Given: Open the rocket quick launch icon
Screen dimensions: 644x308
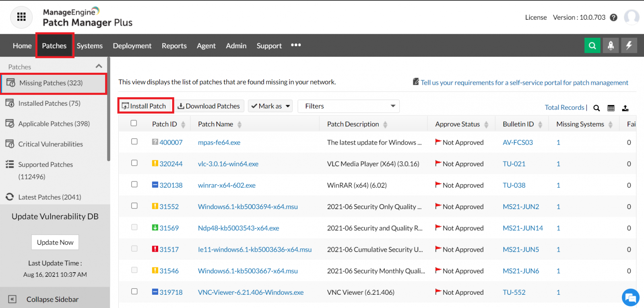Looking at the screenshot, I should point(611,45).
